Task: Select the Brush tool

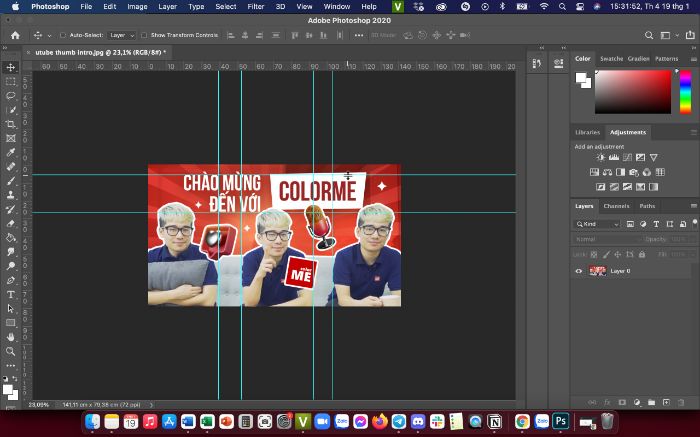Action: [x=11, y=181]
